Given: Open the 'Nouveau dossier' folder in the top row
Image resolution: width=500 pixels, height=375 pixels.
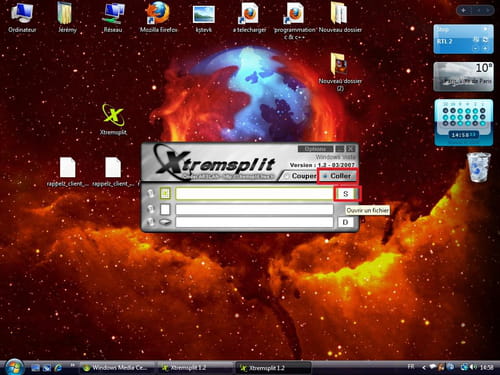Looking at the screenshot, I should click(x=340, y=17).
